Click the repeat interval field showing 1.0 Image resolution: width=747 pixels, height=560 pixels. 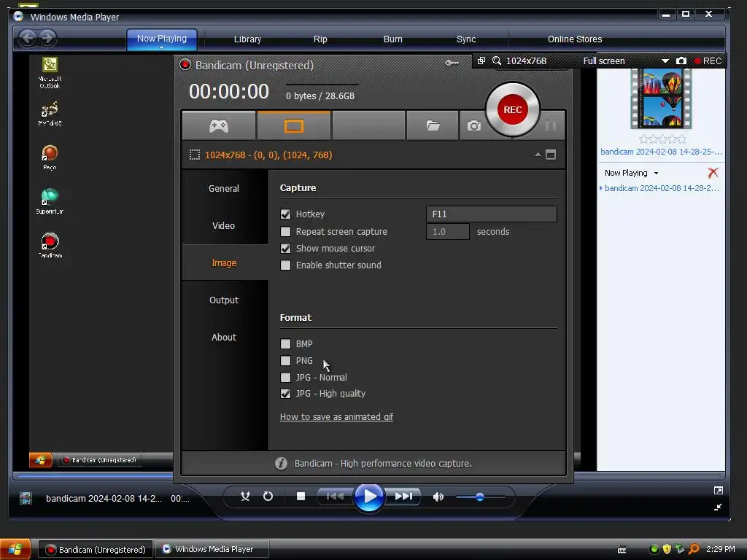click(x=447, y=231)
